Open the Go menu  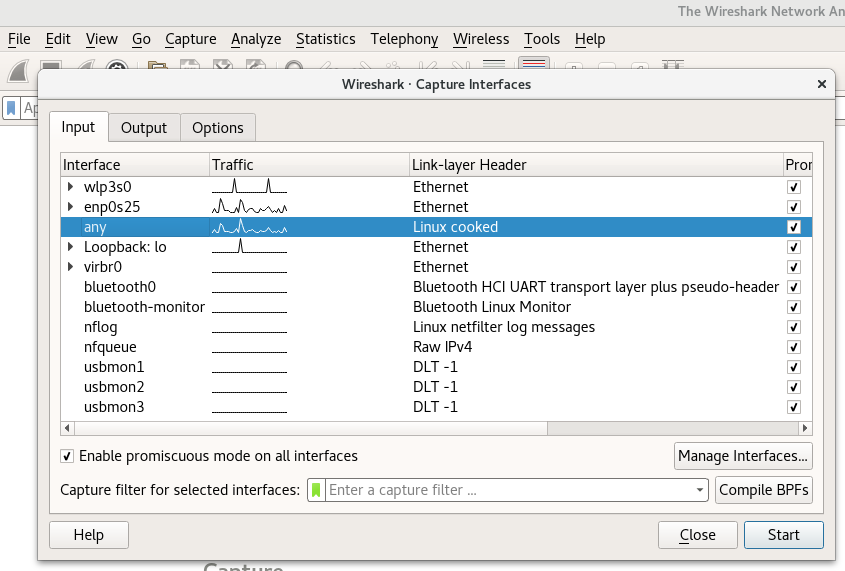(141, 39)
